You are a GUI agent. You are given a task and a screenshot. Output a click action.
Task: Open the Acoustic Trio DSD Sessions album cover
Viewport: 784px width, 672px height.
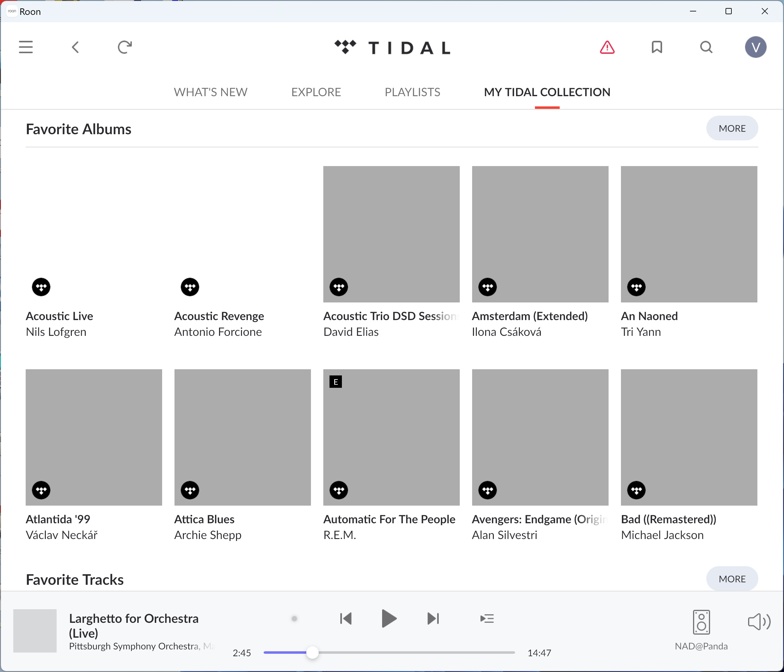(391, 234)
